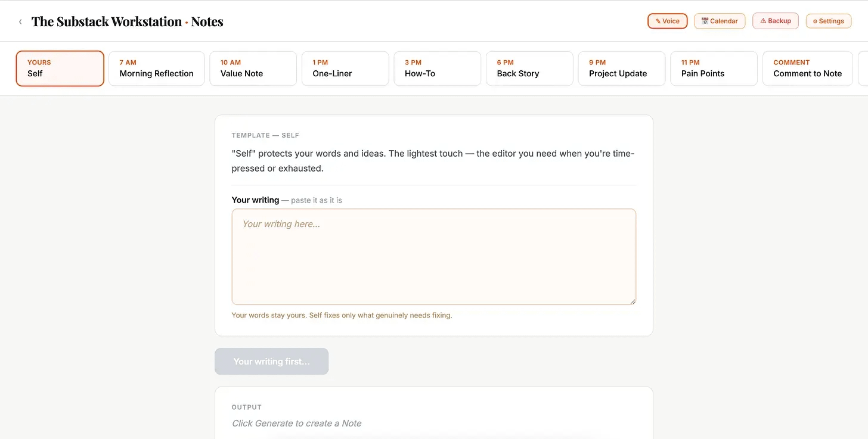Click the 'Your words stay yours' hint text

tap(342, 315)
